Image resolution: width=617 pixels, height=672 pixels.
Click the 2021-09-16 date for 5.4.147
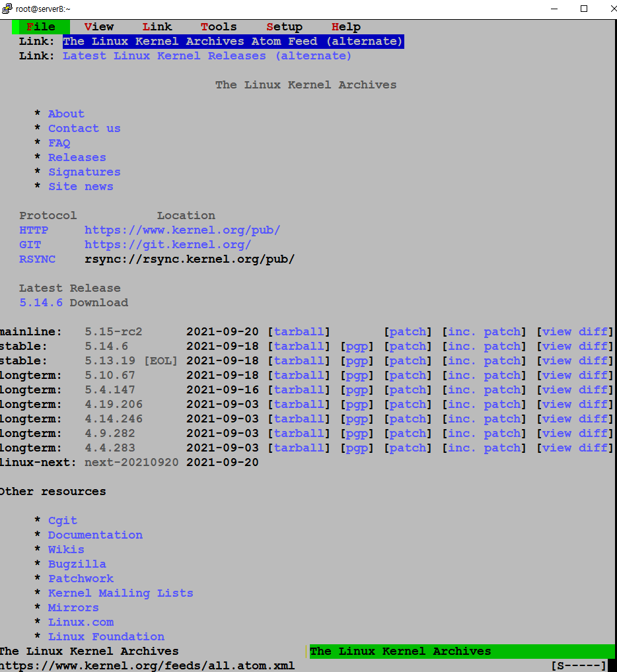point(222,390)
